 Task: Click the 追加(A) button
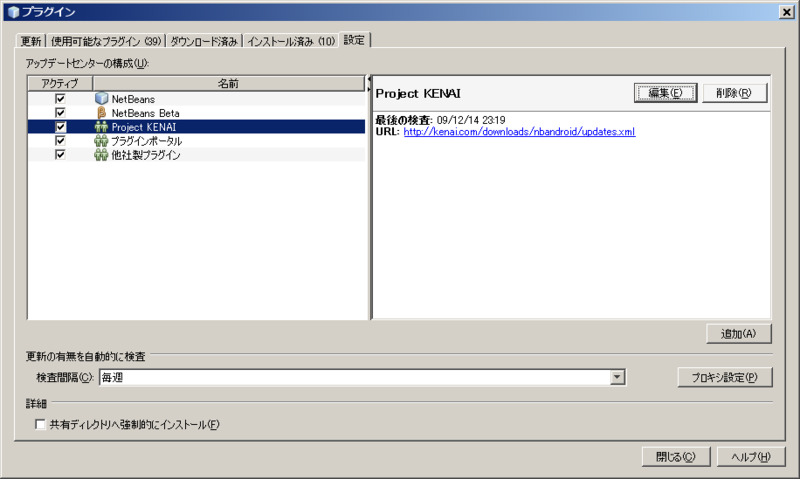pyautogui.click(x=739, y=334)
